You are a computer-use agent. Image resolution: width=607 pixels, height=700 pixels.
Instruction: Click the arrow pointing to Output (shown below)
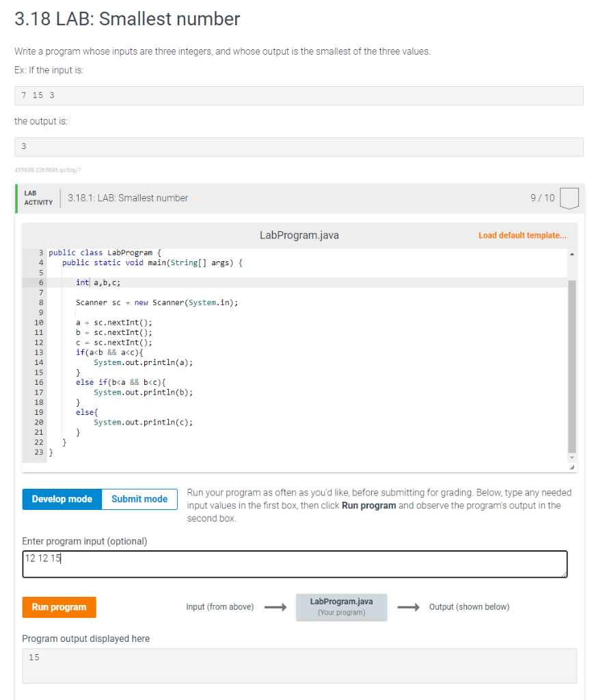[x=409, y=606]
